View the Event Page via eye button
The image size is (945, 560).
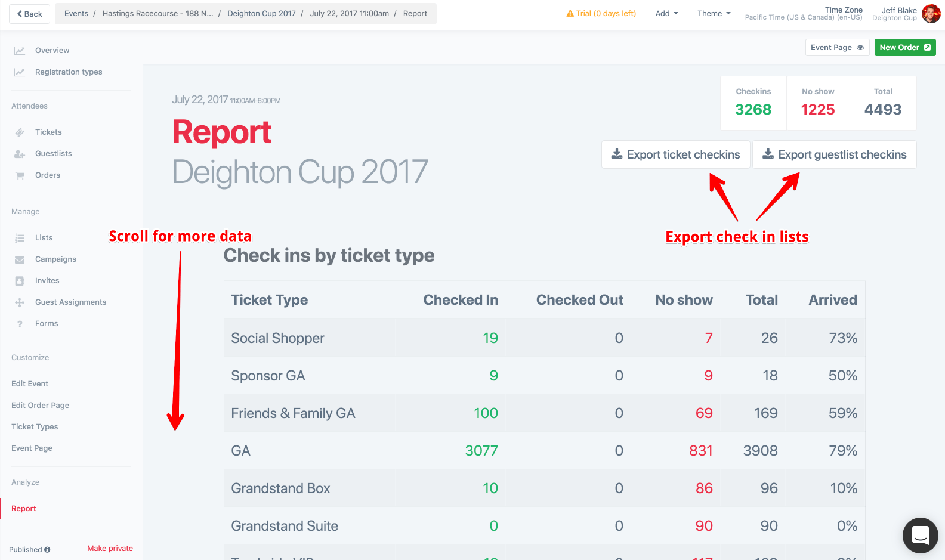[x=836, y=48]
